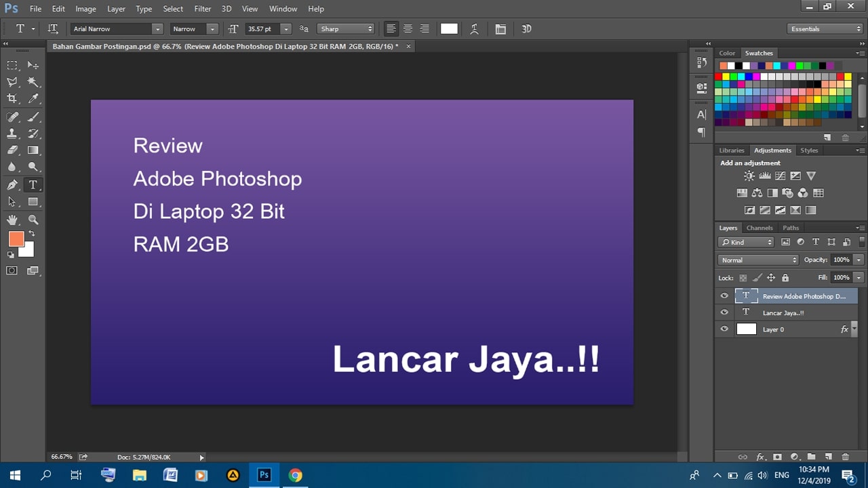
Task: Hide the Lancar Jaya..!! layer
Action: coord(724,312)
